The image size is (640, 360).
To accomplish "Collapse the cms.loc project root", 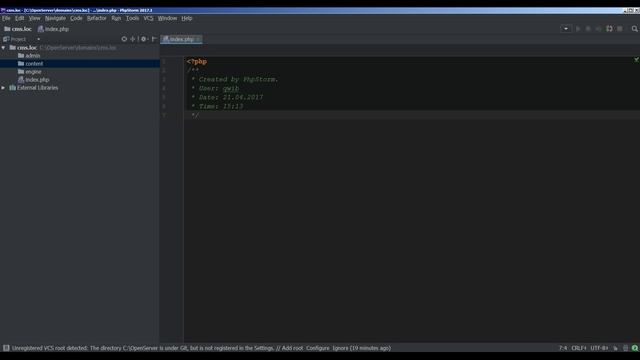I will click(4, 48).
